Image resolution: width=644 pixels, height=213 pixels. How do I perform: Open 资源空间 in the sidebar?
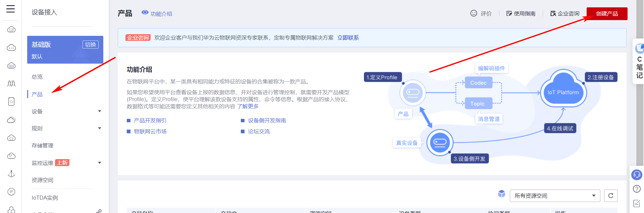[x=42, y=180]
